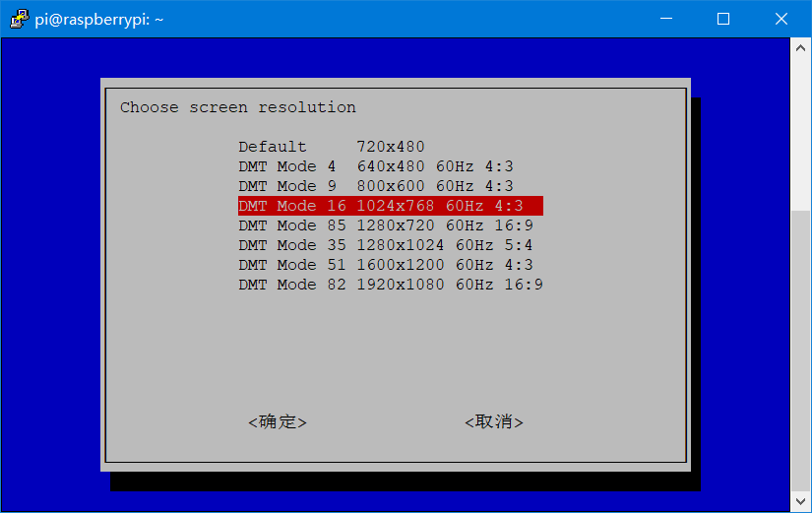Select highlighted DMT Mode 16 1024x768
The height and width of the screenshot is (513, 812).
pyautogui.click(x=391, y=206)
